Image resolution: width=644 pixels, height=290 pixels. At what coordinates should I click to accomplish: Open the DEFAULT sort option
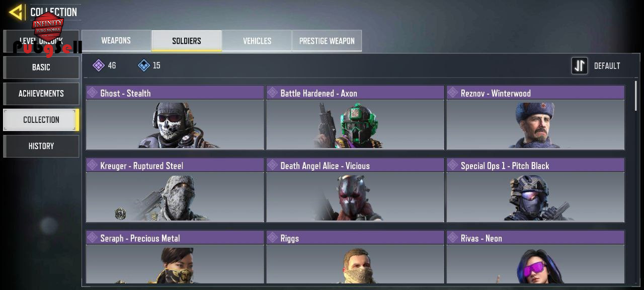pyautogui.click(x=607, y=66)
